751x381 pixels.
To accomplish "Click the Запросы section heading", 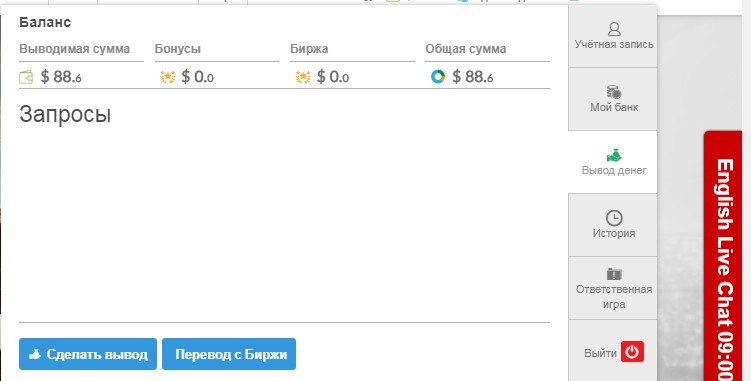I will (x=65, y=115).
